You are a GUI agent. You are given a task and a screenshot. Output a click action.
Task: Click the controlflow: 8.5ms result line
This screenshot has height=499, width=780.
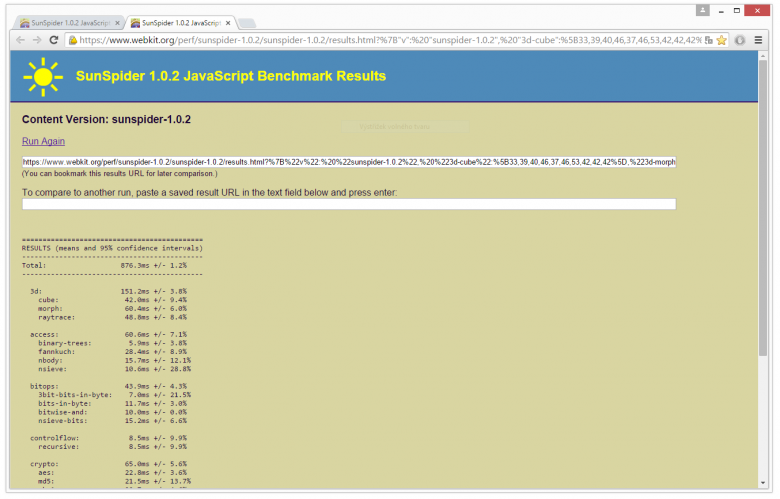[108, 438]
